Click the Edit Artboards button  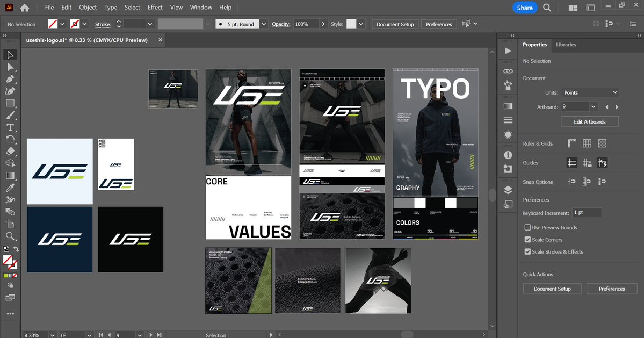point(589,121)
